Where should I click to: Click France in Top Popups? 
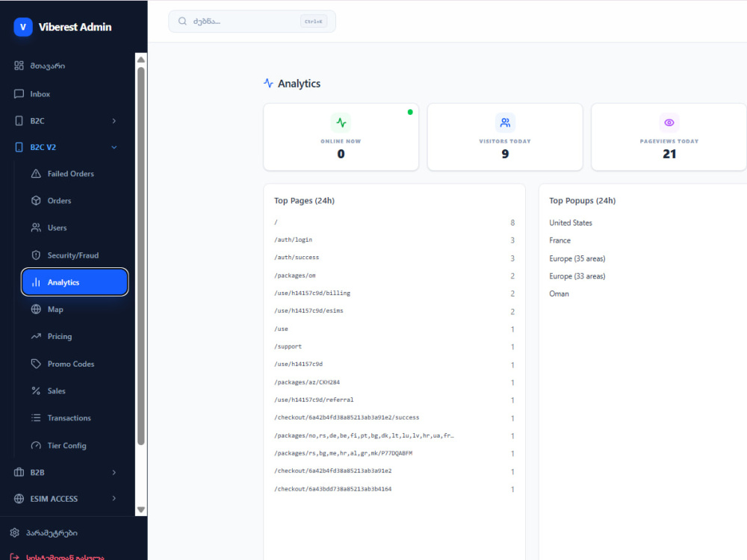pos(560,240)
